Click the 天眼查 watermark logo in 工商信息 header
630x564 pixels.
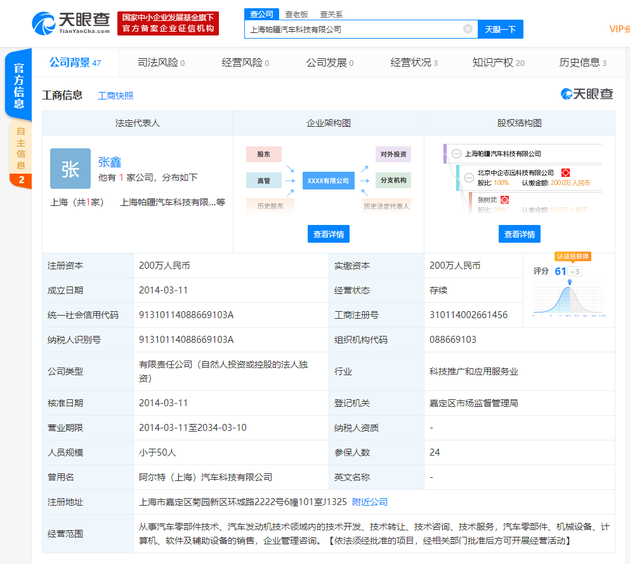pos(586,94)
